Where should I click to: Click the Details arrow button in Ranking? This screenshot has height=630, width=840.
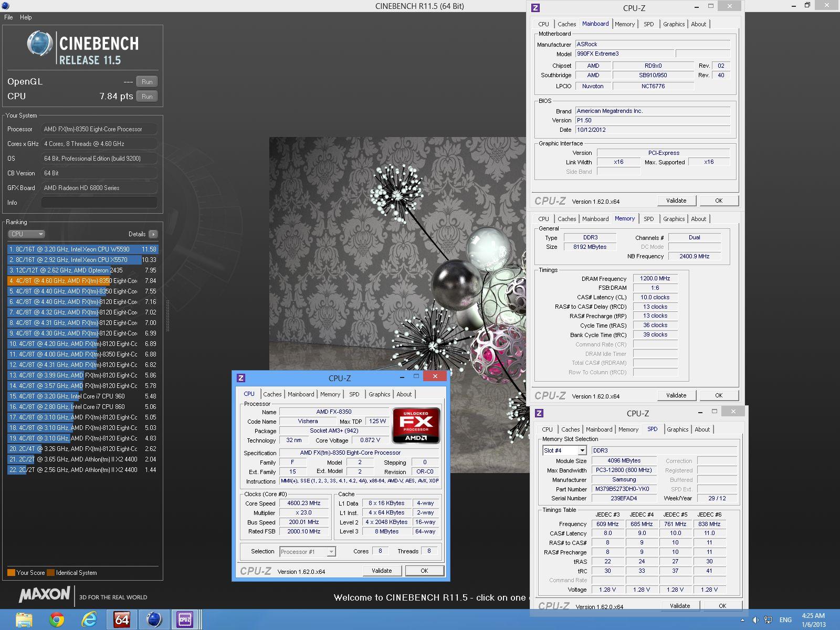tap(153, 234)
